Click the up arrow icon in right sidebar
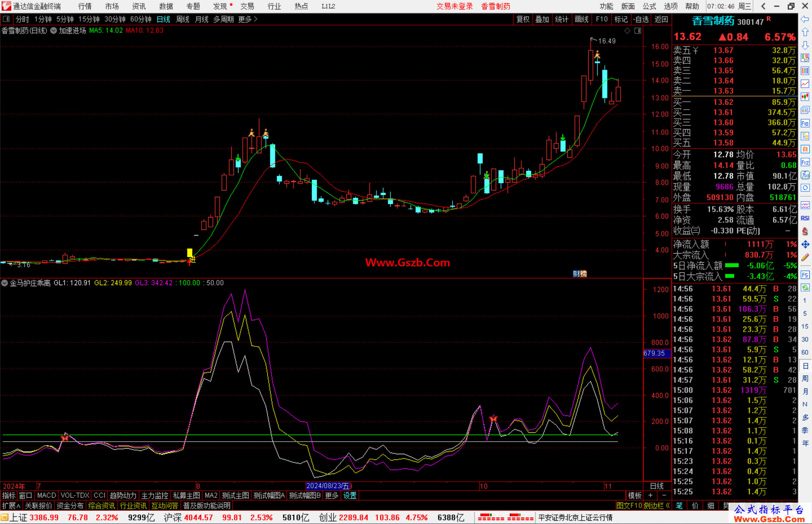Image resolution: width=812 pixels, height=524 pixels. 805,32
